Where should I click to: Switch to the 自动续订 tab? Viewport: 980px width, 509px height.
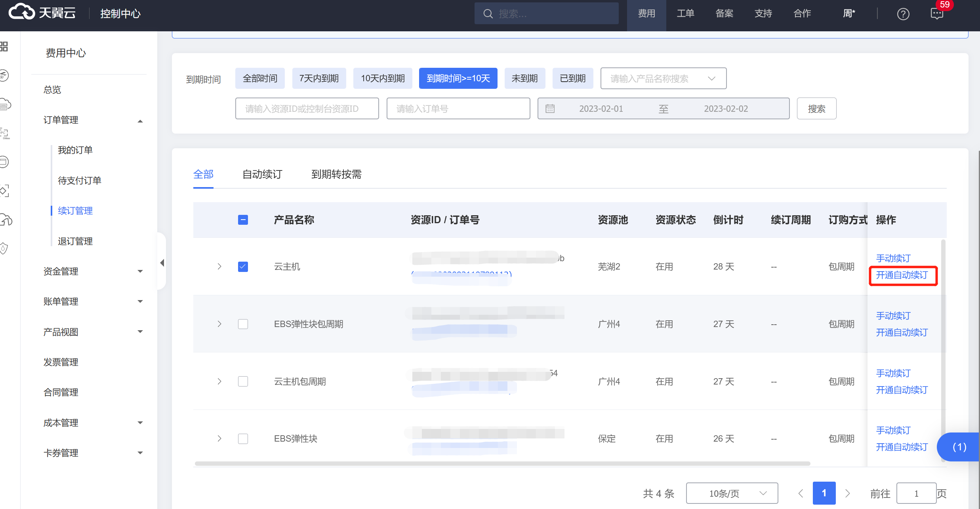point(262,174)
